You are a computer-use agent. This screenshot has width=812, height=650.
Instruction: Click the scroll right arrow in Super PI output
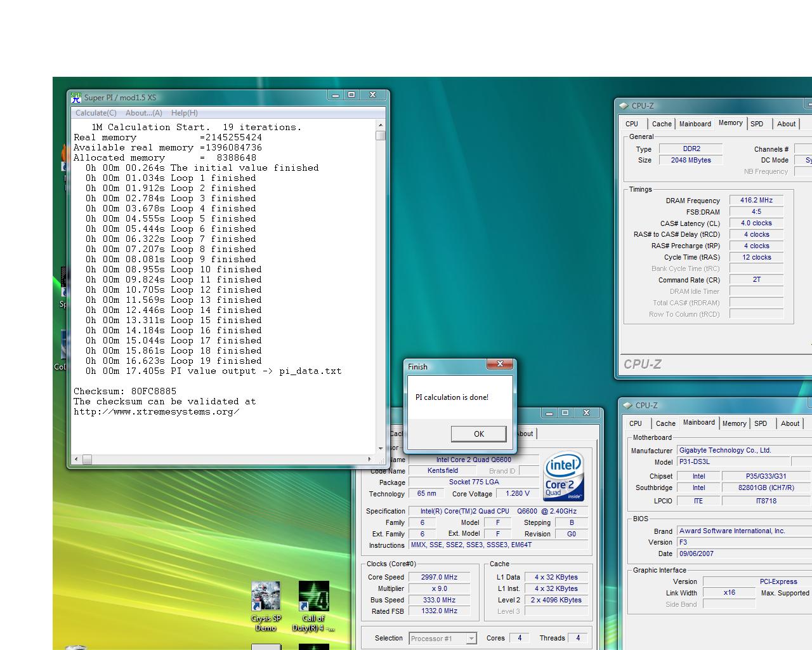click(x=370, y=459)
